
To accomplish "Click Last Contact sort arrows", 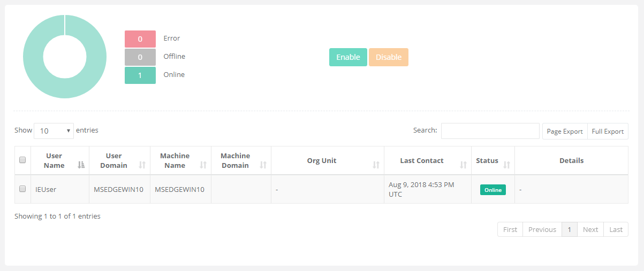I will pyautogui.click(x=463, y=165).
